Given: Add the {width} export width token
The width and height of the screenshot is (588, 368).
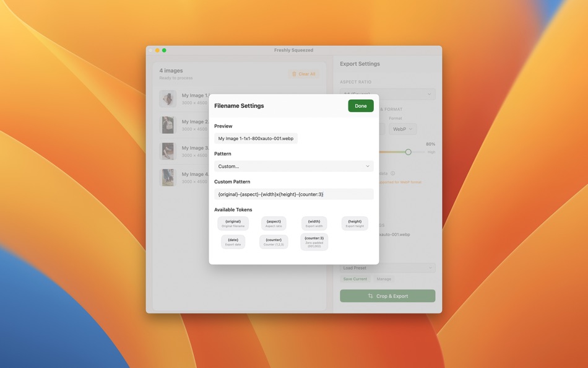Looking at the screenshot, I should click(313, 223).
